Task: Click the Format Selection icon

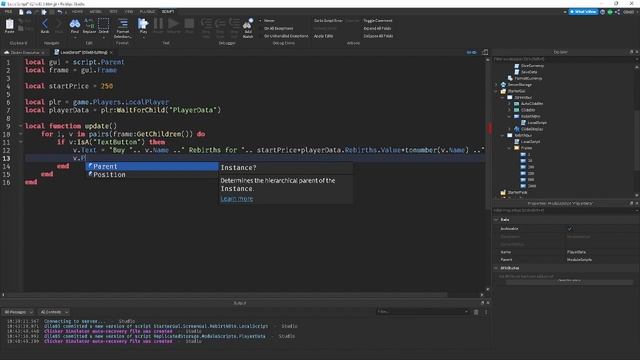Action: (x=123, y=24)
